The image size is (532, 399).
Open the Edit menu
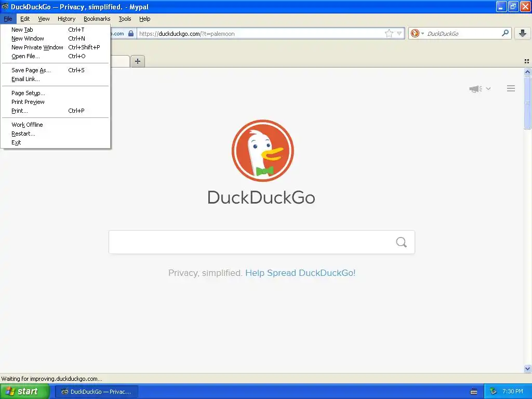click(x=25, y=19)
